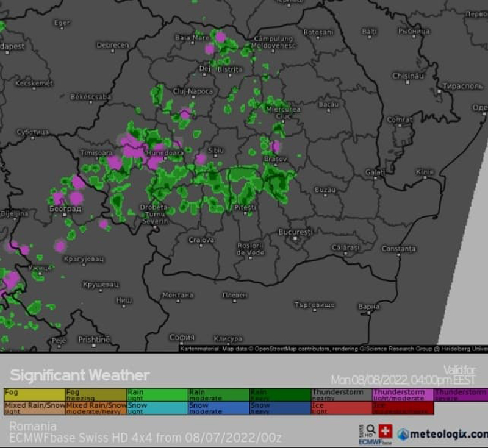The height and width of the screenshot is (448, 488).
Task: Click the Significant Weather title
Action: tap(79, 375)
